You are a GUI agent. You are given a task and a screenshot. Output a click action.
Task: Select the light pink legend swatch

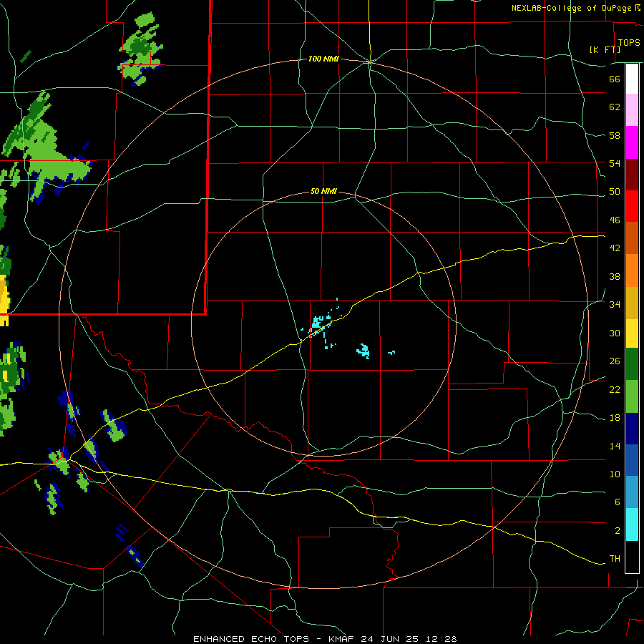point(632,110)
